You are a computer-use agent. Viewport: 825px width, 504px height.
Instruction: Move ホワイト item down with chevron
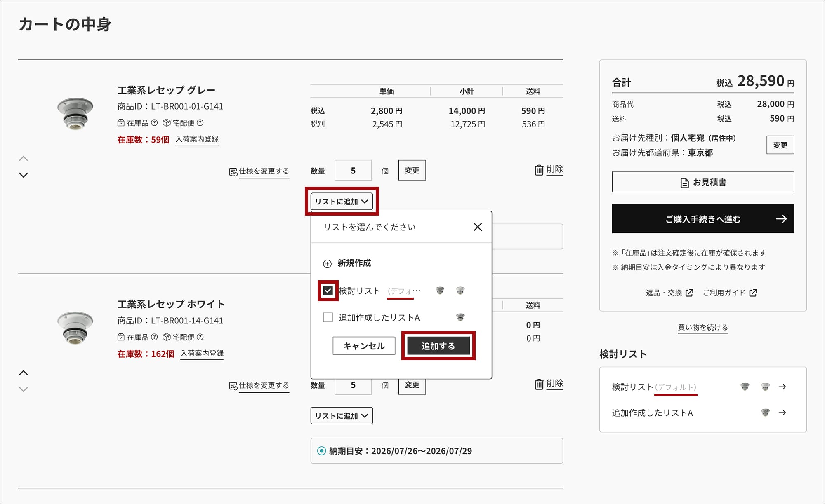[x=24, y=389]
